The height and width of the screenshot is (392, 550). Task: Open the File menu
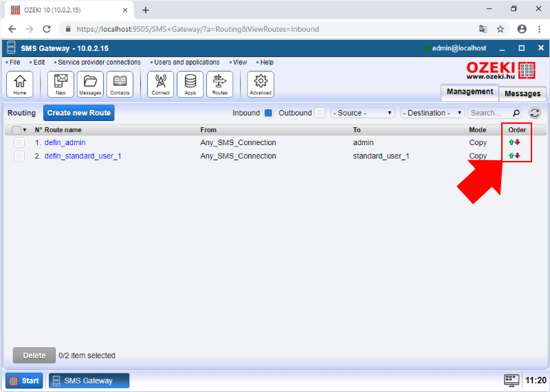click(14, 62)
